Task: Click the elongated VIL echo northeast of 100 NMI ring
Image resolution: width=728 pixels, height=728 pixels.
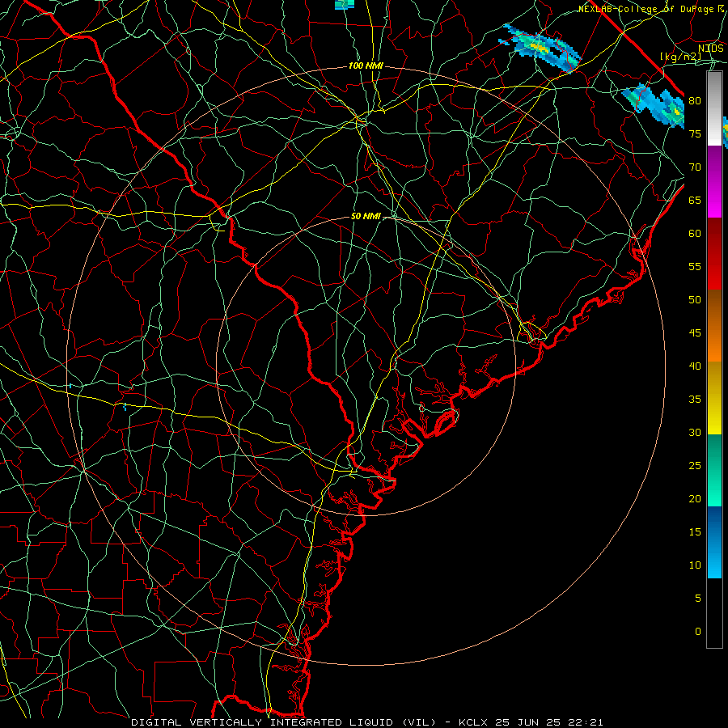Action: [540, 47]
